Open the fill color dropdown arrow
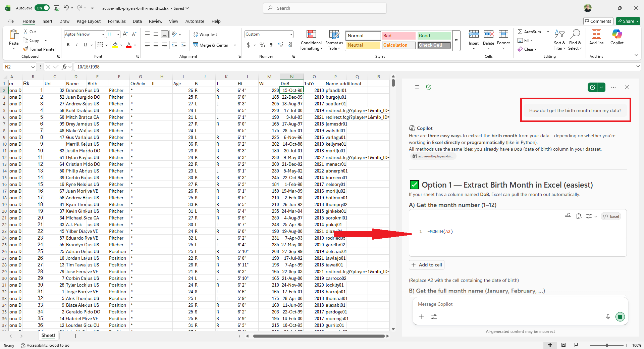The image size is (644, 349). point(121,45)
